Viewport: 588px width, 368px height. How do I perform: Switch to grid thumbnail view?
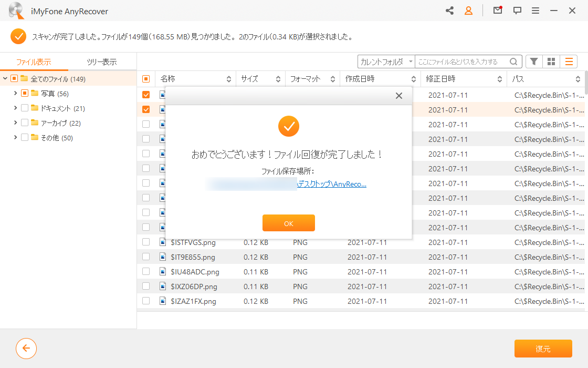[551, 62]
